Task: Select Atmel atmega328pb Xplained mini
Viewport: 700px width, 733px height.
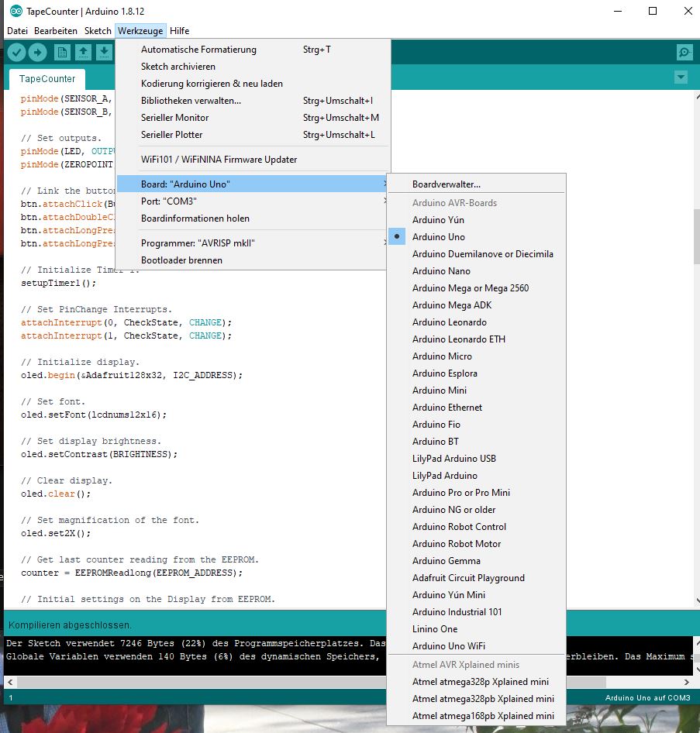Action: coord(477,700)
